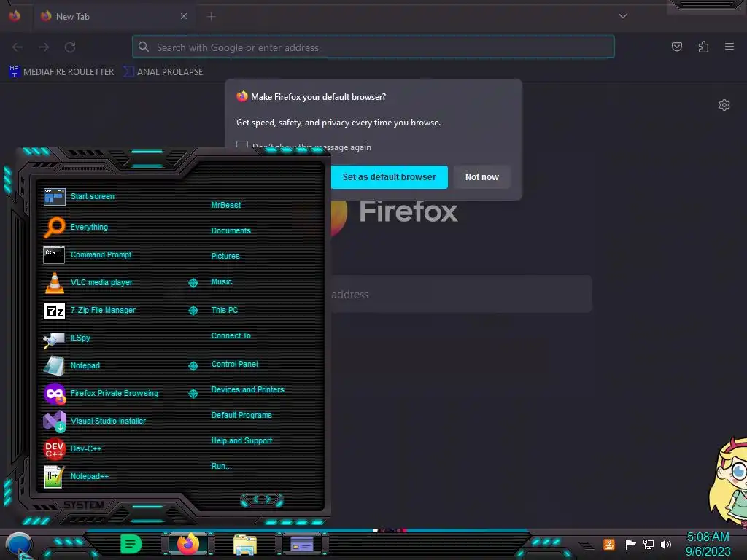Click the new tab page search box
747x560 pixels.
coord(461,295)
